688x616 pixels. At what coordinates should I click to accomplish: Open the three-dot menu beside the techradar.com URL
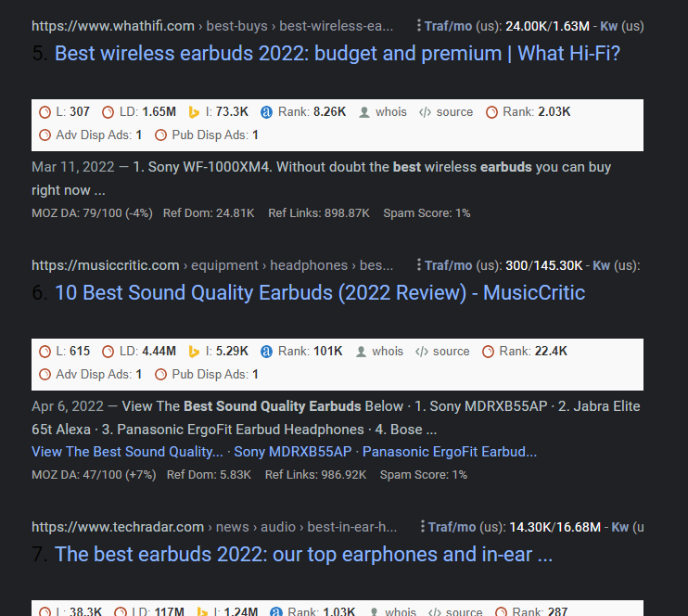[x=423, y=526]
